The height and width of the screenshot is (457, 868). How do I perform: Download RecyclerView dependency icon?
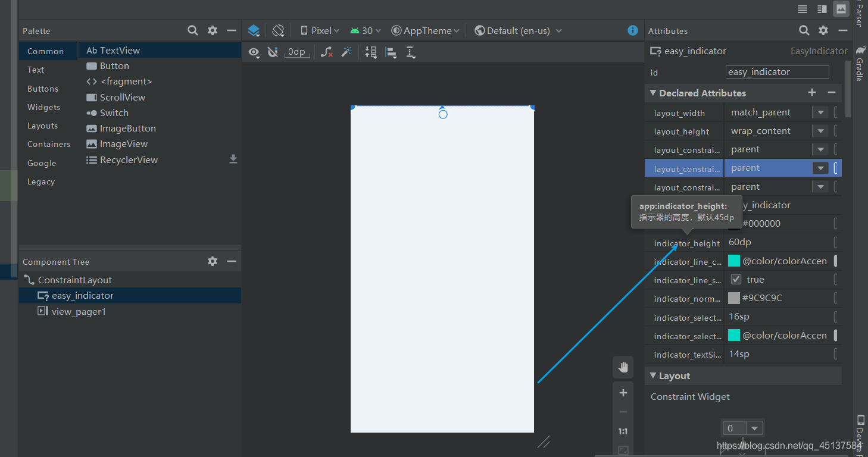tap(233, 159)
